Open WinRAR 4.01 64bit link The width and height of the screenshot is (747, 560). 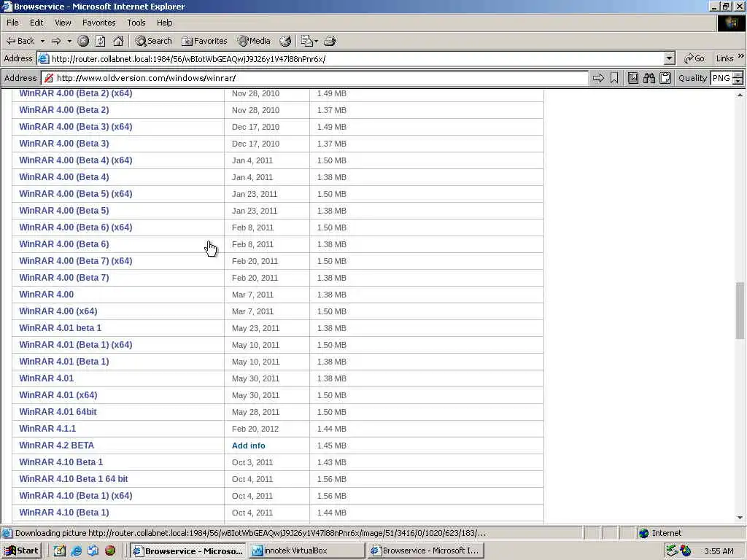[58, 412]
